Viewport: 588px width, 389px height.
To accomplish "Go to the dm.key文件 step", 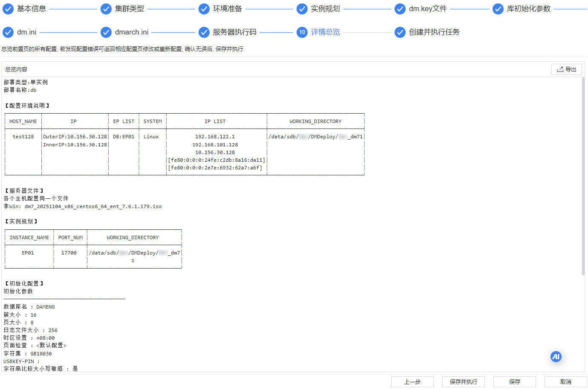I will (x=428, y=9).
